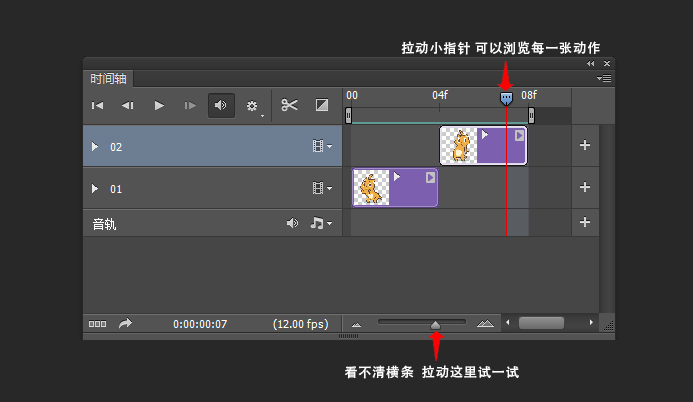
Task: Convert to frame animation button
Action: pyautogui.click(x=97, y=324)
